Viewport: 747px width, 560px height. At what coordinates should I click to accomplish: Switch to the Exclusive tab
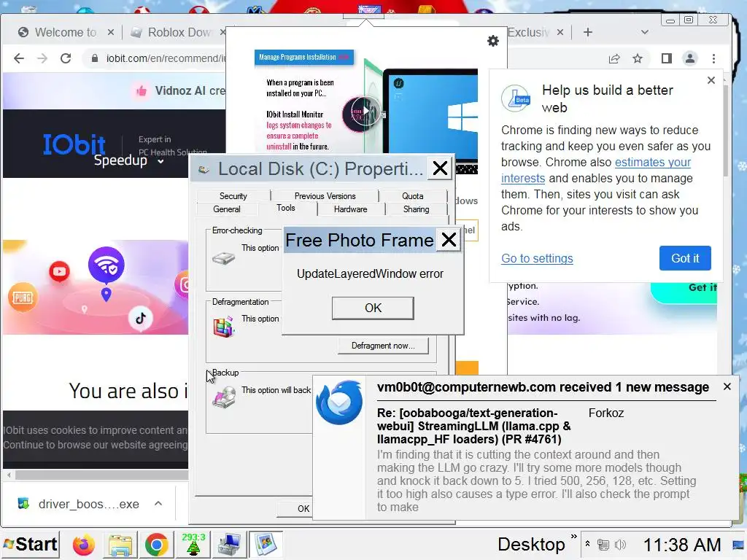click(528, 32)
